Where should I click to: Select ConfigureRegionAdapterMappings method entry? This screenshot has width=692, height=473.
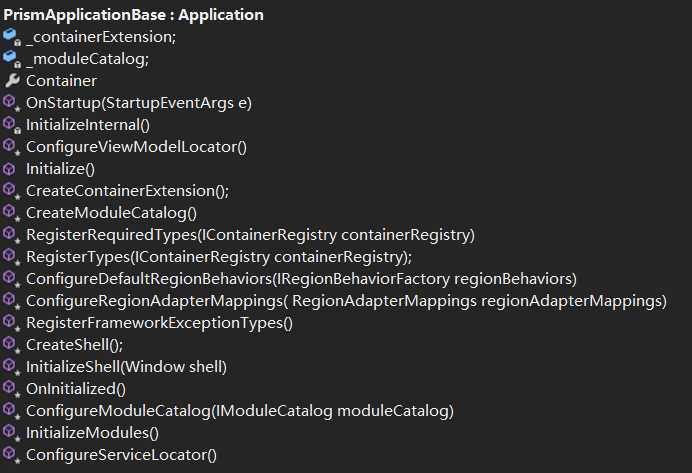coord(346,301)
